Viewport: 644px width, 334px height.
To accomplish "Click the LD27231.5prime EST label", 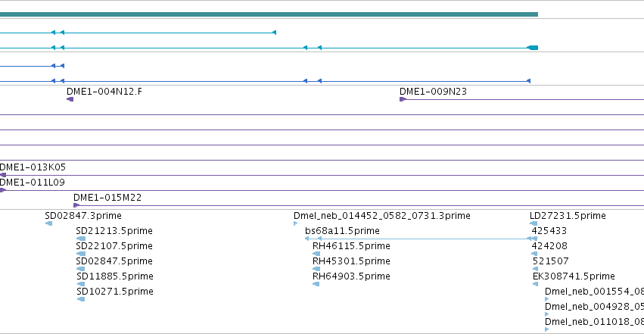I will tap(568, 216).
